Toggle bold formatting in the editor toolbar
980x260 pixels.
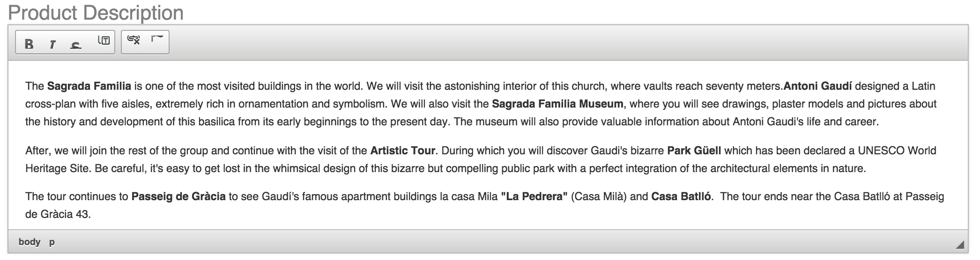coord(29,44)
